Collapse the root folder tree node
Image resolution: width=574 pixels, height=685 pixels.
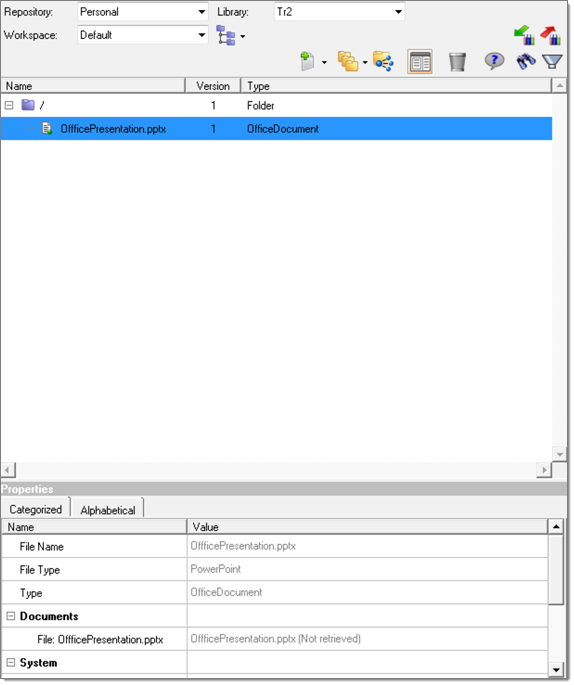(9, 105)
